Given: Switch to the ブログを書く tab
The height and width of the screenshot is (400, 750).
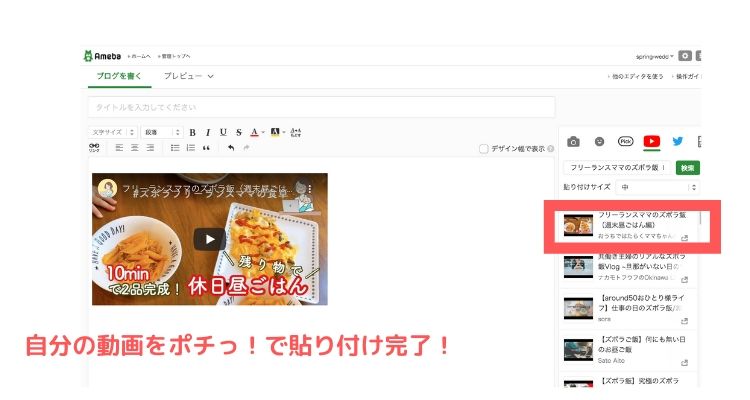Looking at the screenshot, I should [119, 76].
